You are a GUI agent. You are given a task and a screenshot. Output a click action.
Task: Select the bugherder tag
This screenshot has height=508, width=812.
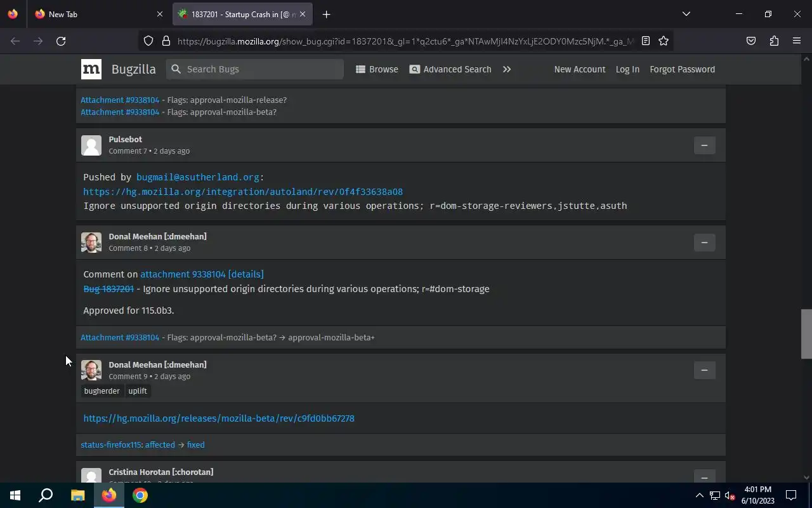(101, 391)
